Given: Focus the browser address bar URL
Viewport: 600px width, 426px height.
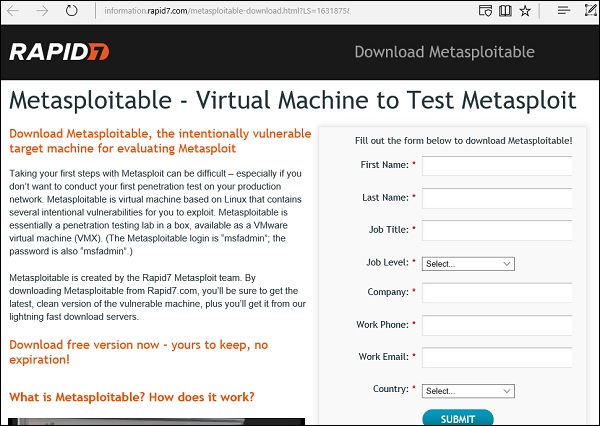Looking at the screenshot, I should coord(227,11).
